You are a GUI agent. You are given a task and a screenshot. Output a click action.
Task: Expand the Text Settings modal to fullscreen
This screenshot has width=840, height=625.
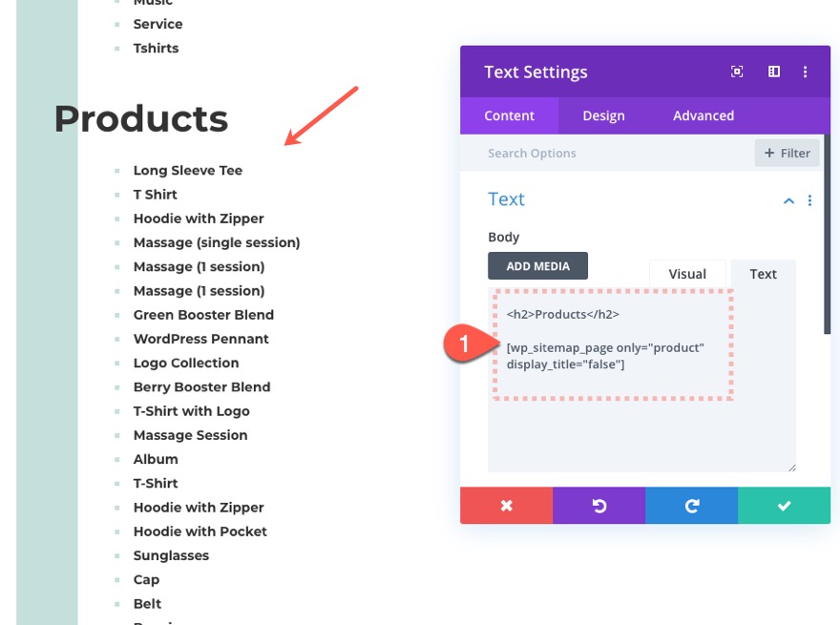[735, 72]
